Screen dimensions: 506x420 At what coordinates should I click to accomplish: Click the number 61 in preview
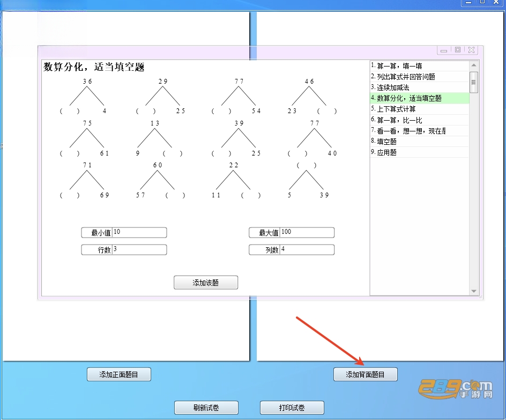click(105, 153)
